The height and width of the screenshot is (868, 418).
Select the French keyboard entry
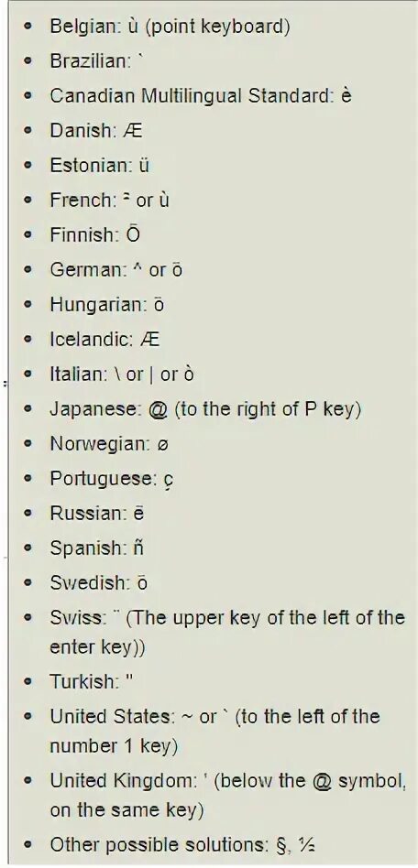[109, 200]
